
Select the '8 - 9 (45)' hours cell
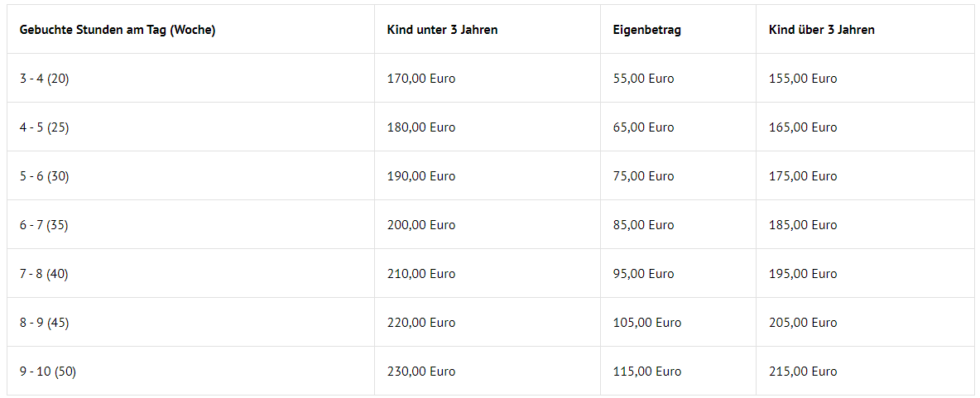(x=45, y=323)
